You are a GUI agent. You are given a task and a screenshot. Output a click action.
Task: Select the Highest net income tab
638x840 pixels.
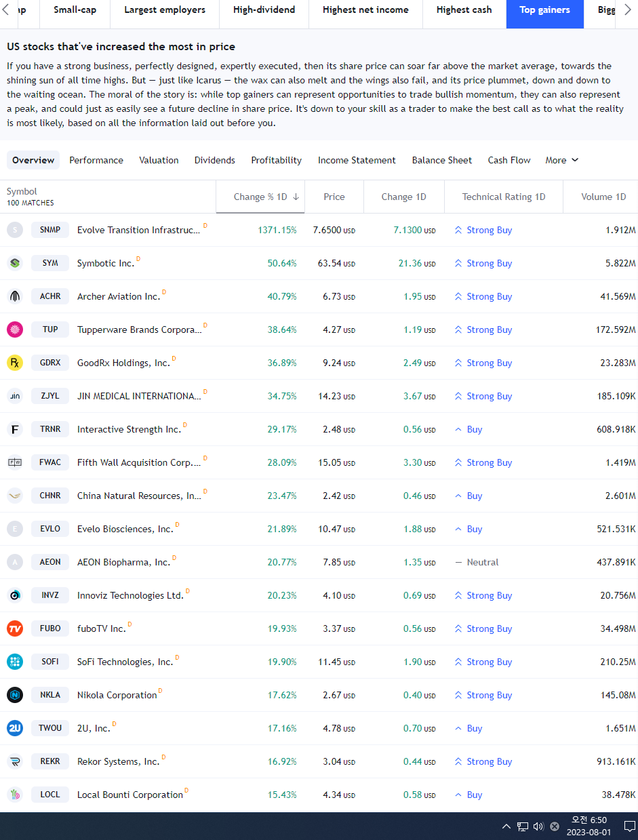click(x=365, y=9)
